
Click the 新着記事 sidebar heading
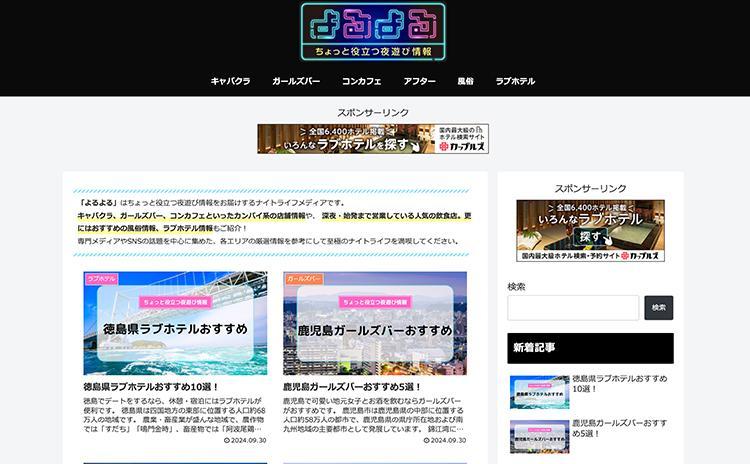590,348
